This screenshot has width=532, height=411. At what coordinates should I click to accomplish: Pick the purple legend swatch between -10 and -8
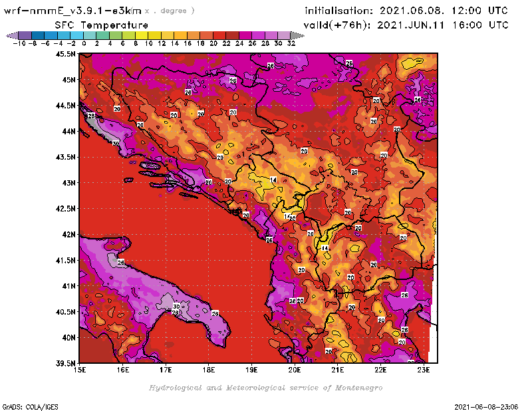(25, 35)
